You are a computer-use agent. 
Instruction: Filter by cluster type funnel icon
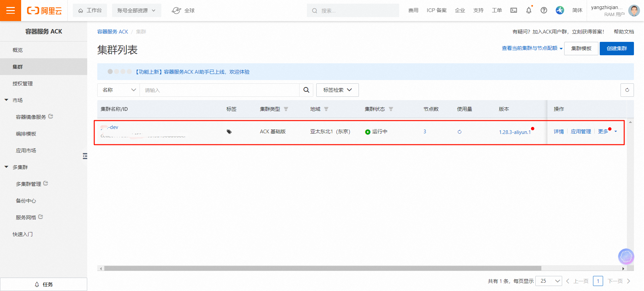tap(286, 109)
